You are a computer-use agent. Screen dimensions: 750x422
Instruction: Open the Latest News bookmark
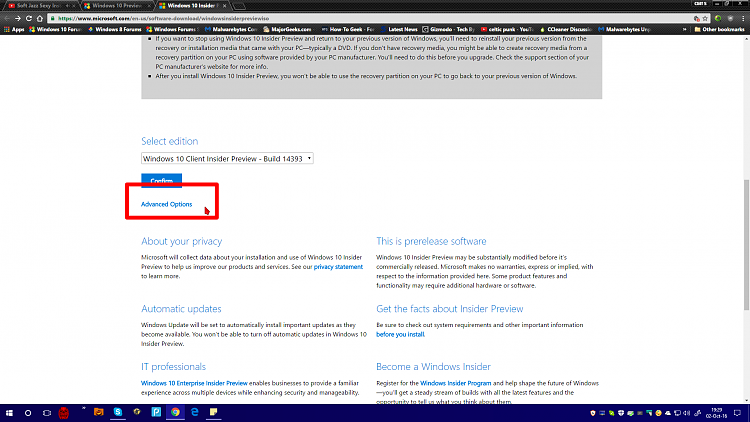click(399, 29)
